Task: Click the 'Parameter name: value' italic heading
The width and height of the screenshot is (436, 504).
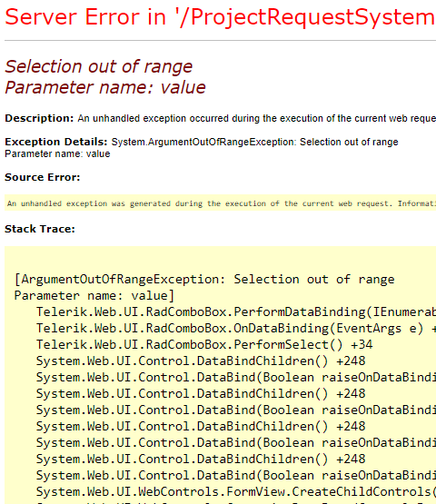Action: (x=105, y=87)
